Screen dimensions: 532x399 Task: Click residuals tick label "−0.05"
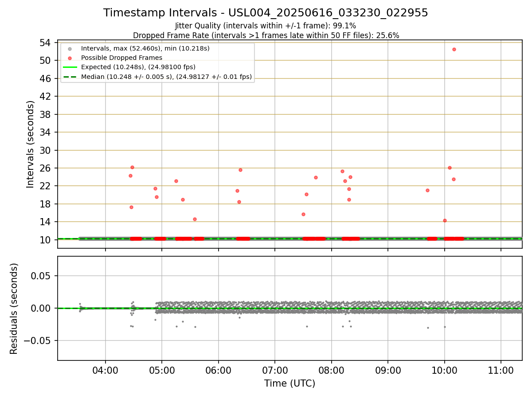(37, 341)
